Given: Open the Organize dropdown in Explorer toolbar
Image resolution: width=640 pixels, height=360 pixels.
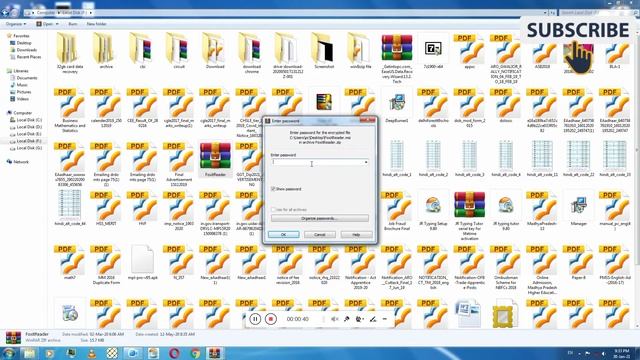Looking at the screenshot, I should pyautogui.click(x=16, y=24).
